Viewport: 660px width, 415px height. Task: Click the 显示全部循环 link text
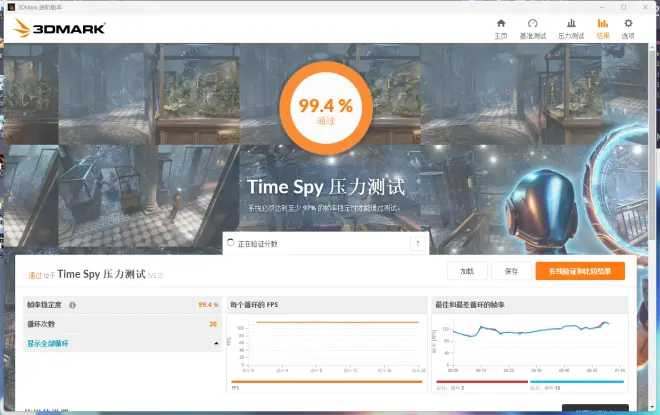(48, 344)
